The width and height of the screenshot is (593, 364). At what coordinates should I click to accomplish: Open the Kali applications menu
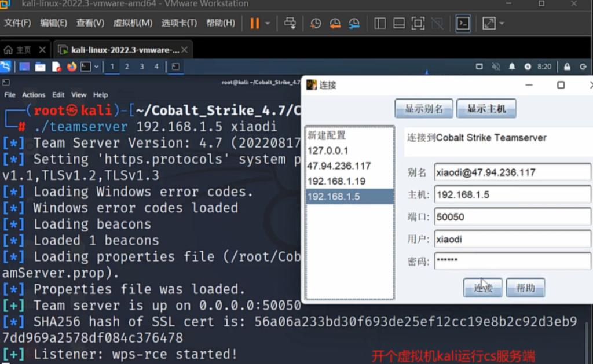tap(6, 67)
